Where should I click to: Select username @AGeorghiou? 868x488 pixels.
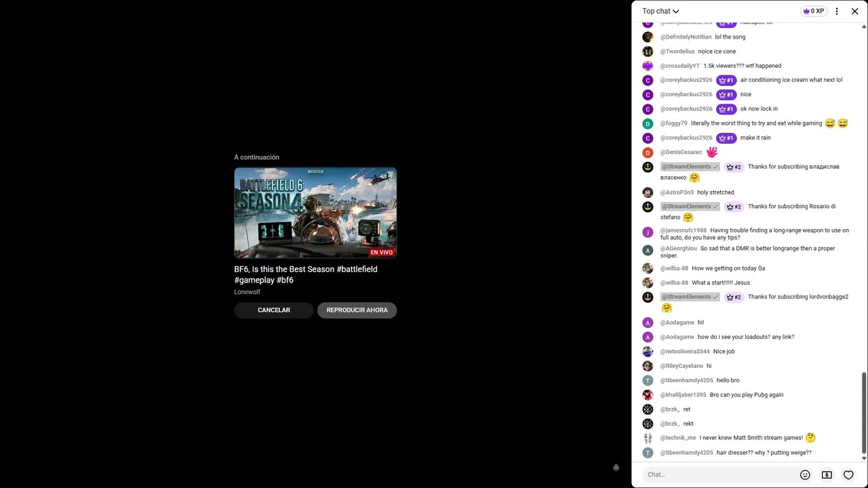[679, 249]
